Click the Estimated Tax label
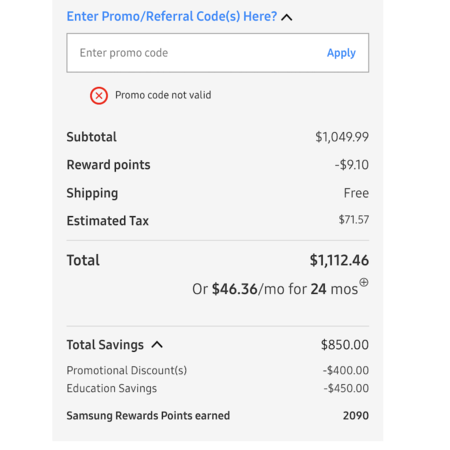This screenshot has height=450, width=450. 107,221
